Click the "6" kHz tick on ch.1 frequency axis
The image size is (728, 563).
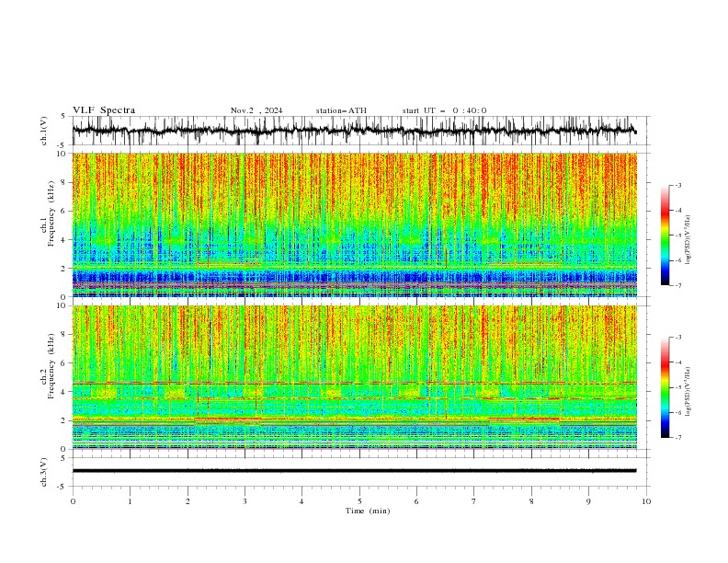[65, 211]
